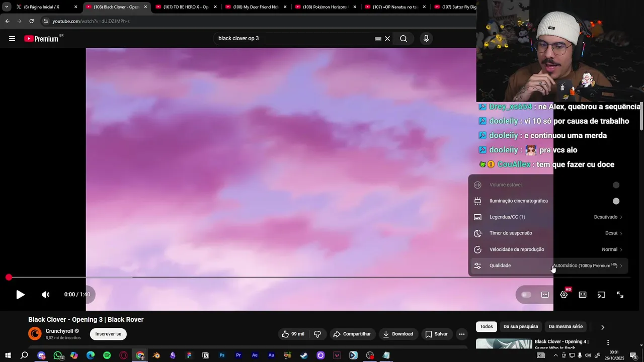
Task: Select the Todos filter chip
Action: pos(487,327)
